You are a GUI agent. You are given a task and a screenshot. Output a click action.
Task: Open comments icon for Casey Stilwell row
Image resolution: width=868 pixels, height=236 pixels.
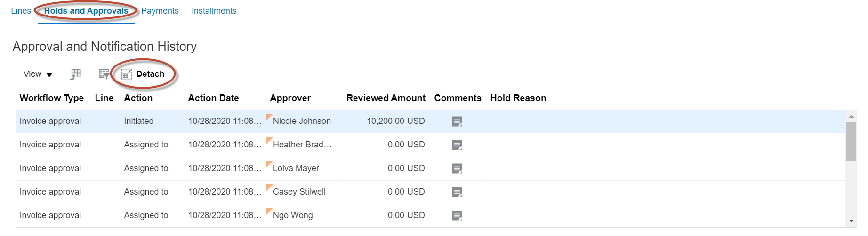pos(457,192)
